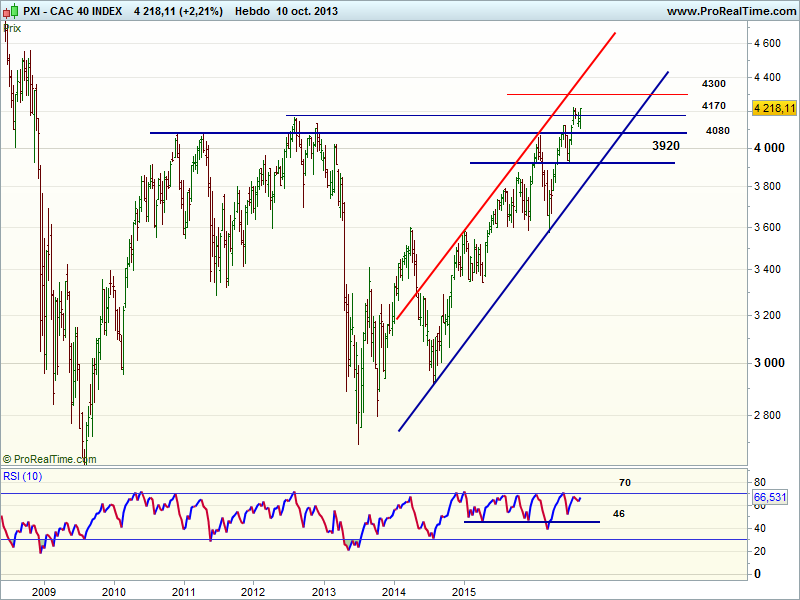Click the 2009 marker on time axis
800x600 pixels.
click(x=44, y=592)
